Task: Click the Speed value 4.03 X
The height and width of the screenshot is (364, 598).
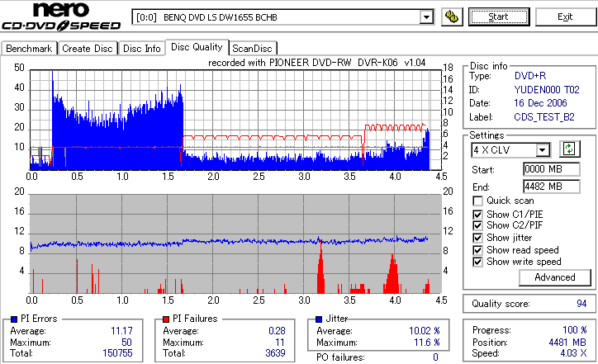Action: (x=573, y=353)
